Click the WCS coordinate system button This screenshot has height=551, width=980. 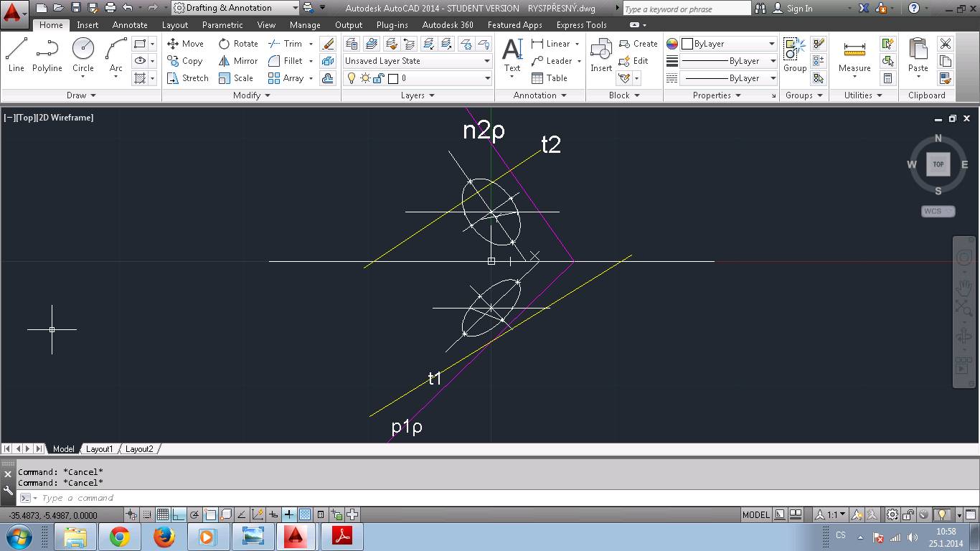(938, 211)
